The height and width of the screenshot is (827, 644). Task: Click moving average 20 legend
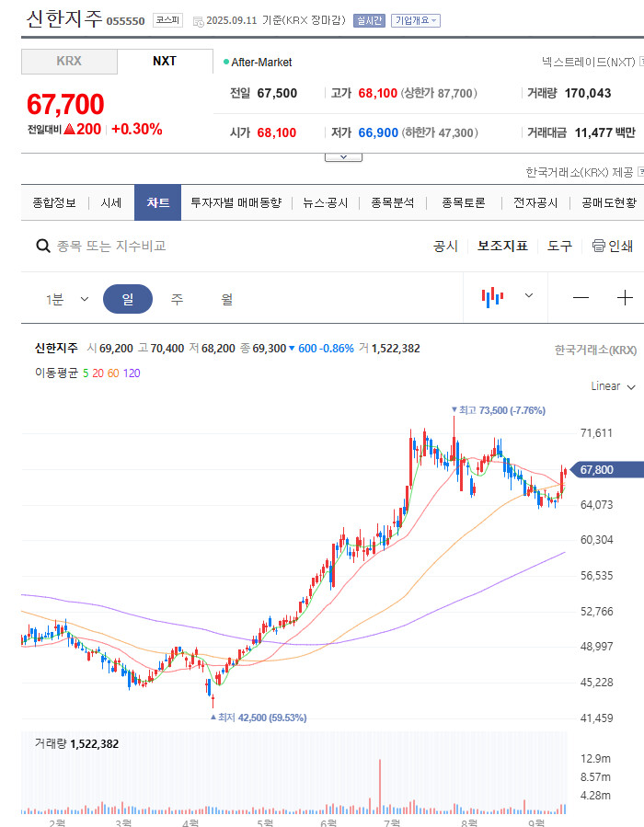pos(98,373)
